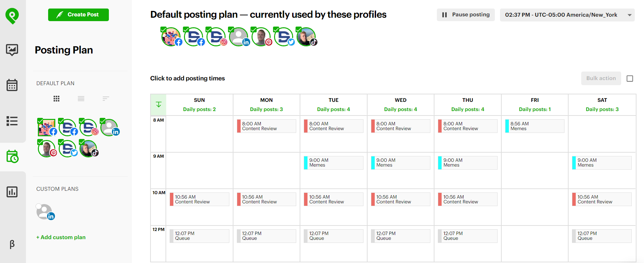The height and width of the screenshot is (263, 644).
Task: Uncheck the Facebook profile in the header row
Action: pyautogui.click(x=163, y=29)
